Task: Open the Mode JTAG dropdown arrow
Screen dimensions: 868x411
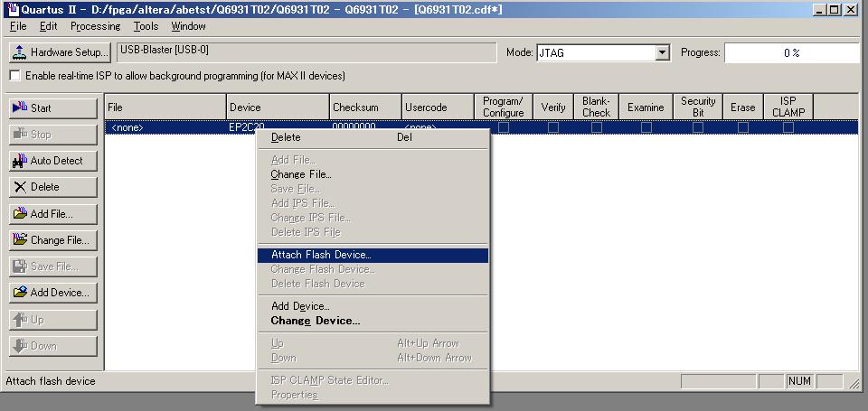Action: coord(662,53)
